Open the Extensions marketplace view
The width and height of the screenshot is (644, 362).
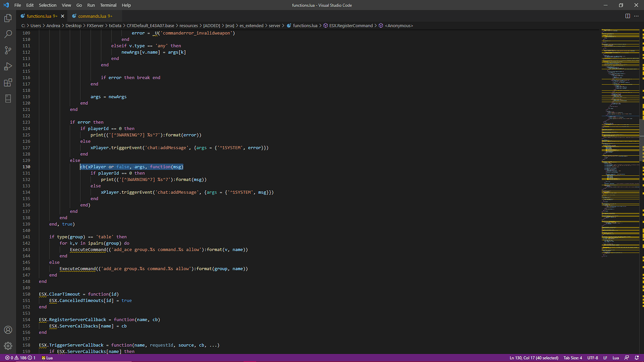[7, 83]
